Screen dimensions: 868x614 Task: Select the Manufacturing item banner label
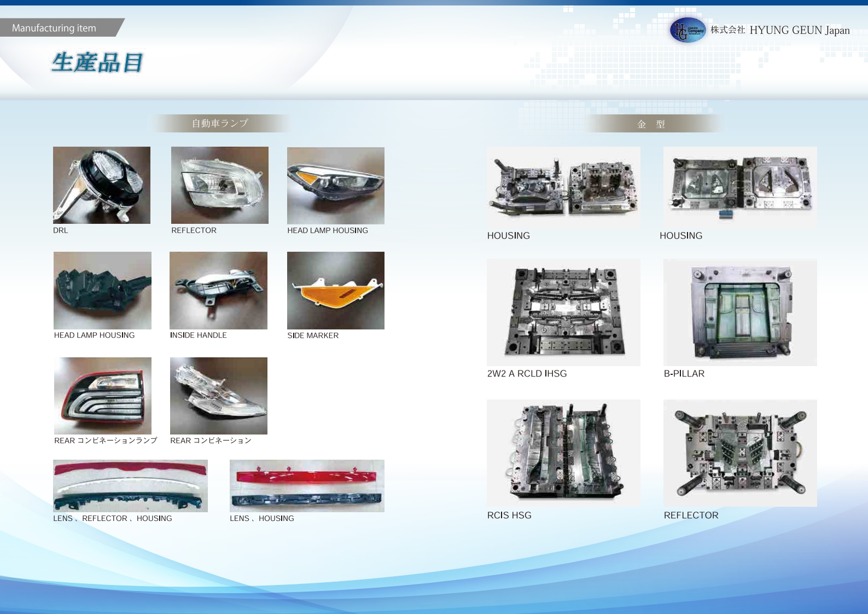55,28
